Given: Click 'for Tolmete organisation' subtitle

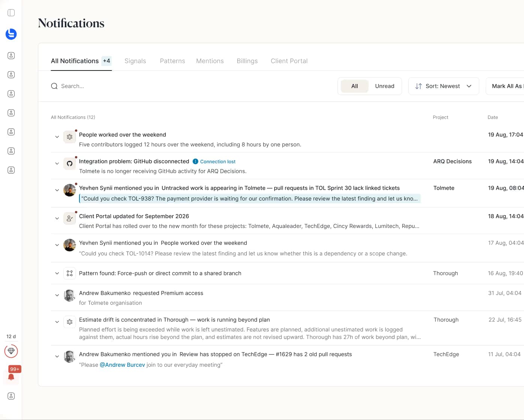Looking at the screenshot, I should pyautogui.click(x=111, y=303).
